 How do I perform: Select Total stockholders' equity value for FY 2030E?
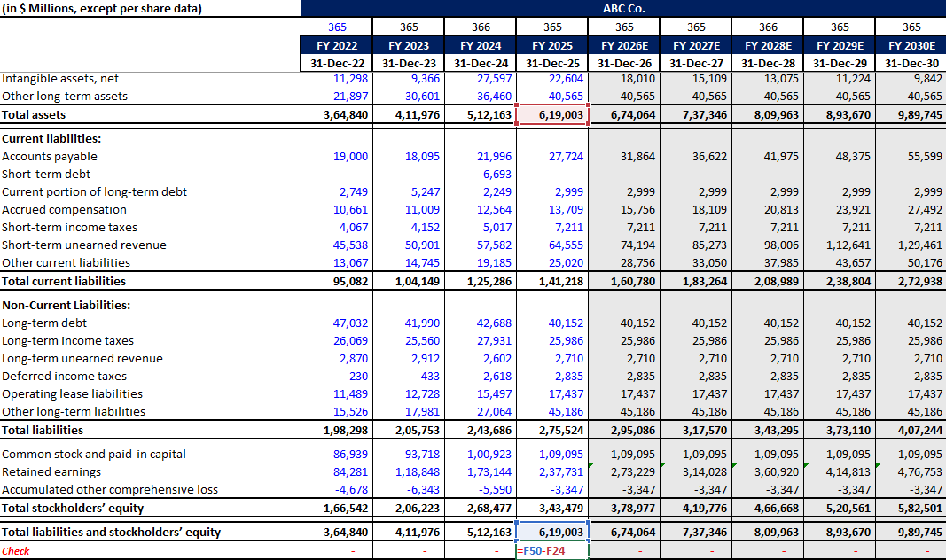click(911, 508)
